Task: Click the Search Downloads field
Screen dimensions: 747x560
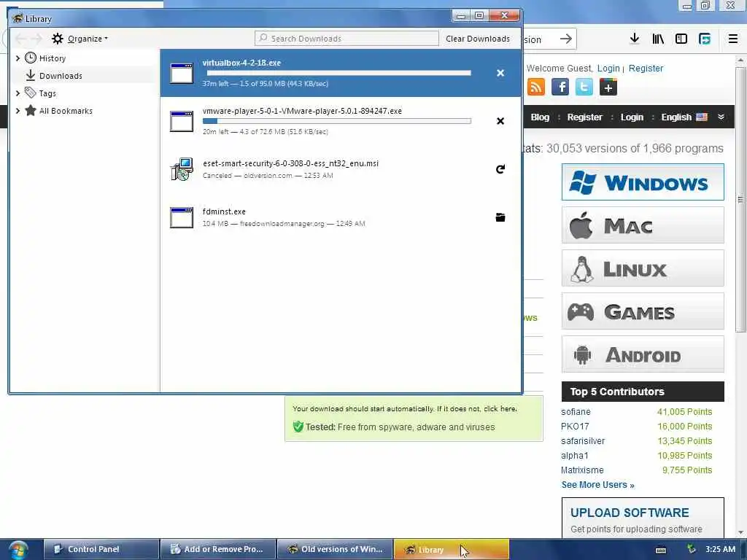Action: (347, 39)
